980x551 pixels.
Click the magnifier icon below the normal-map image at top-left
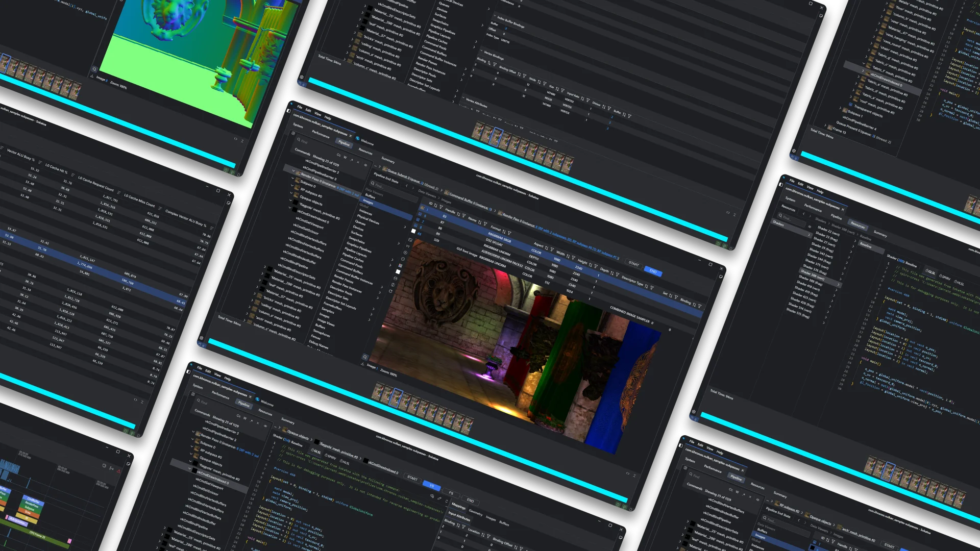[94, 69]
